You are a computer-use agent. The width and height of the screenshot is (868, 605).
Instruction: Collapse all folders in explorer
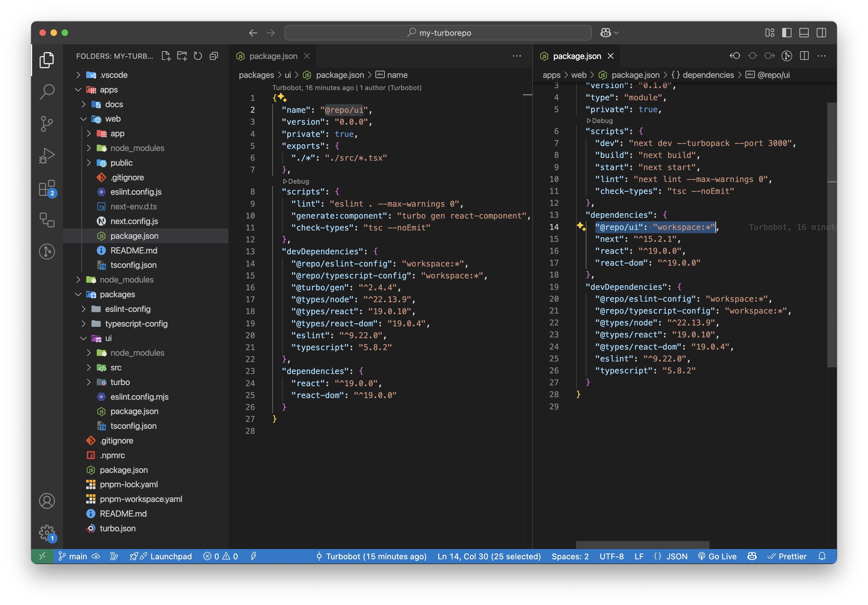pyautogui.click(x=214, y=56)
